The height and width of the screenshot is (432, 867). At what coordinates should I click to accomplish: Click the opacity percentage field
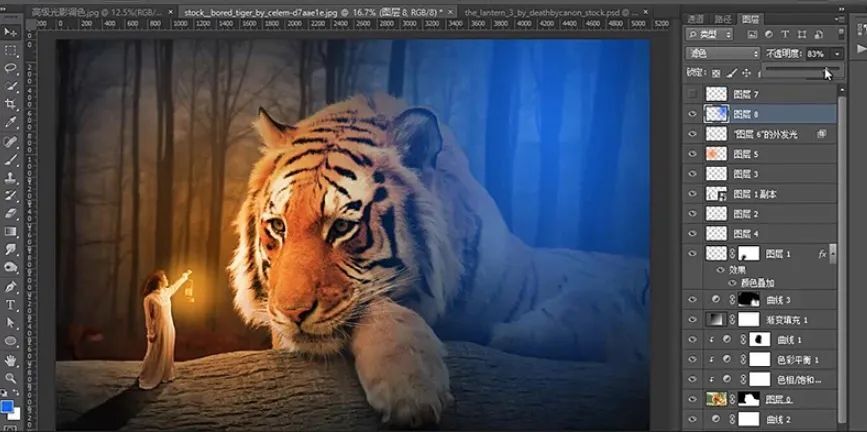pos(815,53)
